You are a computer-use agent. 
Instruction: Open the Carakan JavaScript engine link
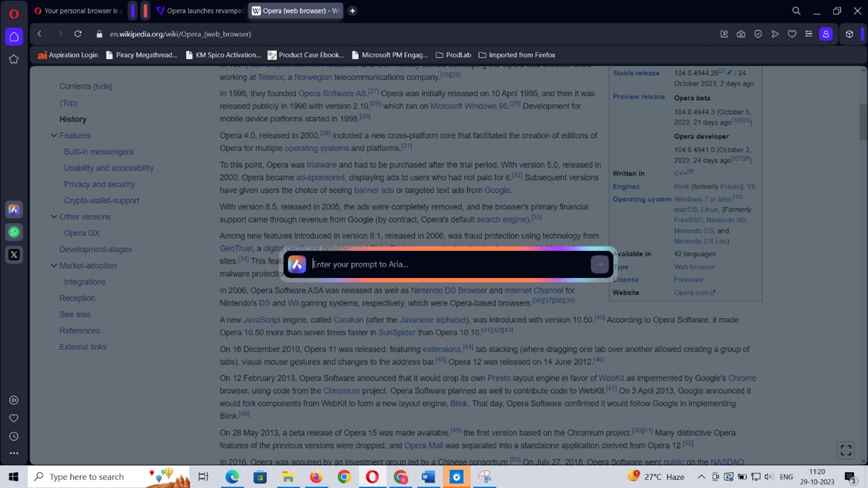tap(348, 319)
